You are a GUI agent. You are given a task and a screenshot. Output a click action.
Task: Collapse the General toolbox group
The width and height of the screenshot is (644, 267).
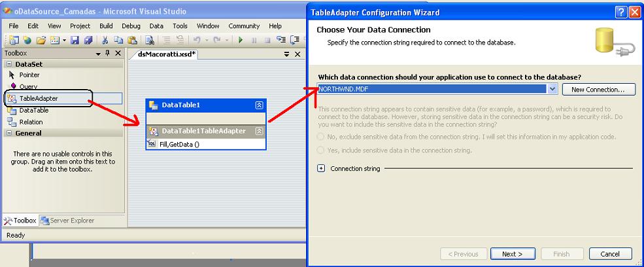tap(8, 133)
